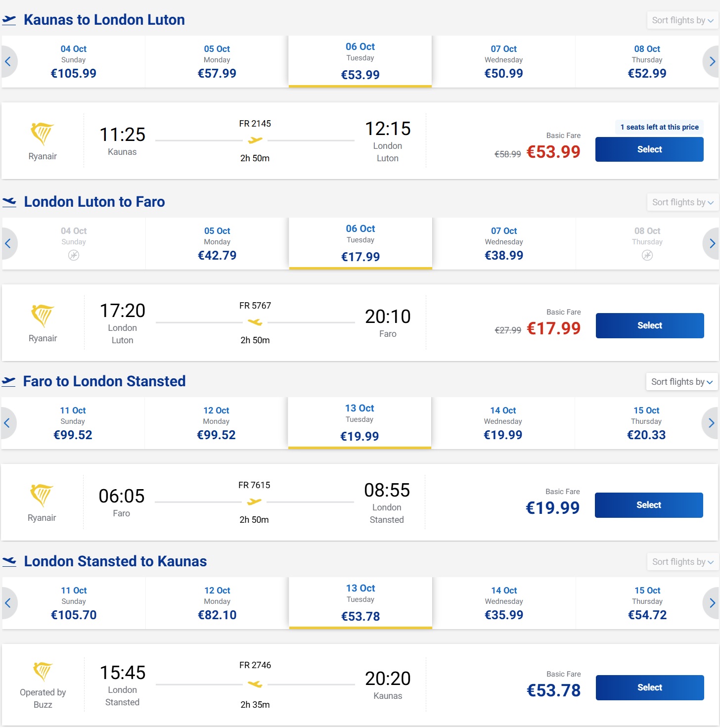Choose 05 Oct Monday €42.79 date tab
The width and height of the screenshot is (720, 728).
coord(217,244)
